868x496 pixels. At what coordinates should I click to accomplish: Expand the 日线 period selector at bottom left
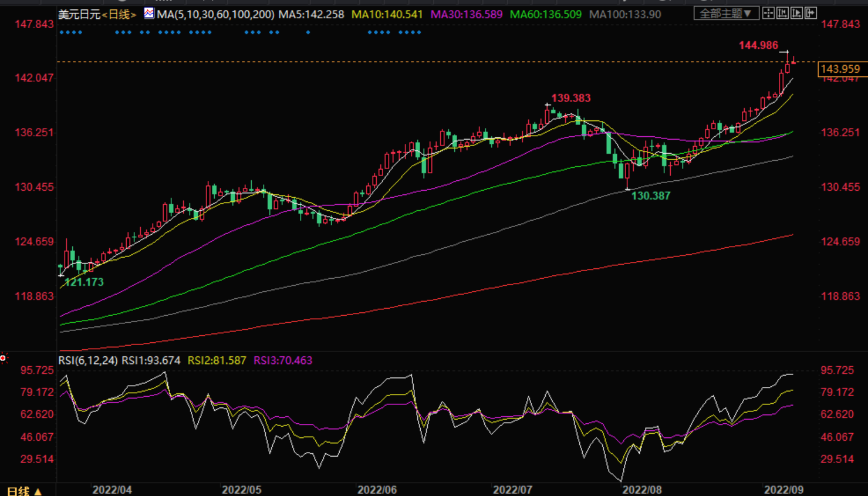click(x=24, y=491)
